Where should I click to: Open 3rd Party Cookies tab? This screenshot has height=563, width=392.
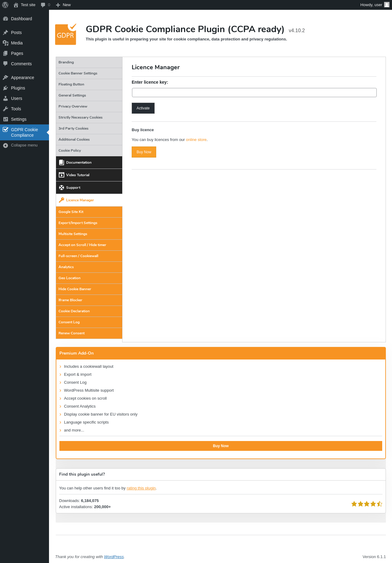89,128
